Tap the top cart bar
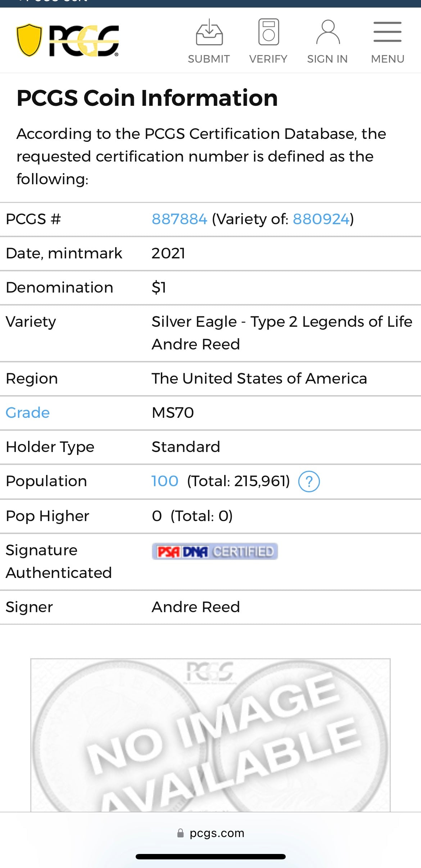The width and height of the screenshot is (421, 868). pos(210,3)
